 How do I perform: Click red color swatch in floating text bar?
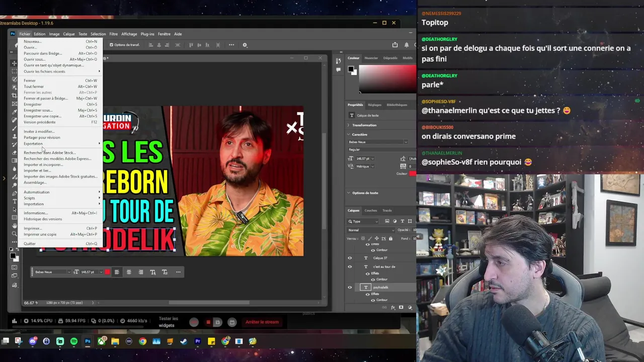[x=107, y=272]
